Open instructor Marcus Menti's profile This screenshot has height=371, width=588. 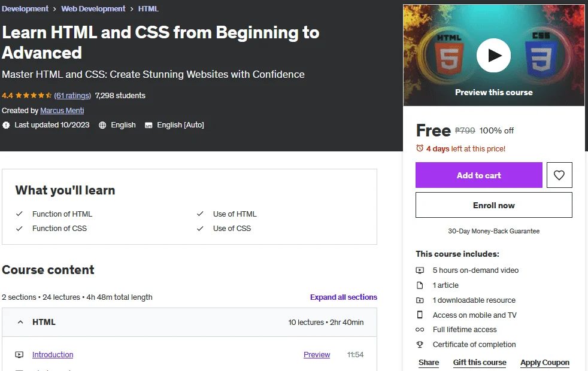pos(62,111)
